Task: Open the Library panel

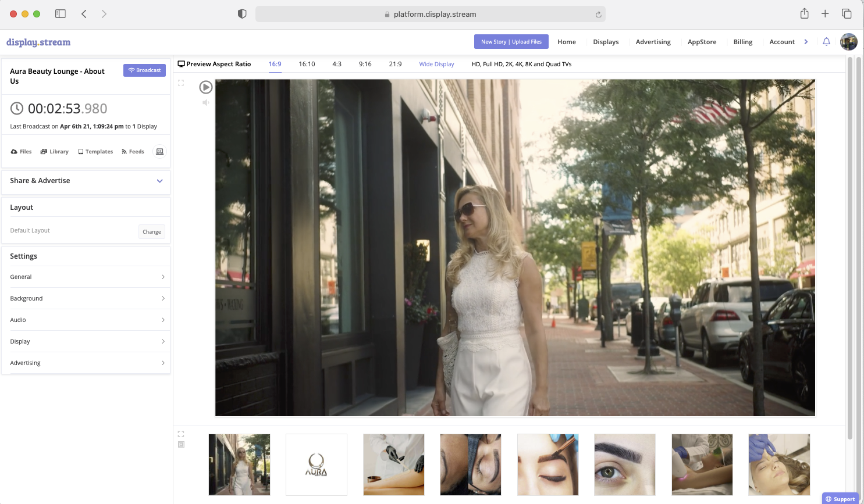Action: click(55, 152)
